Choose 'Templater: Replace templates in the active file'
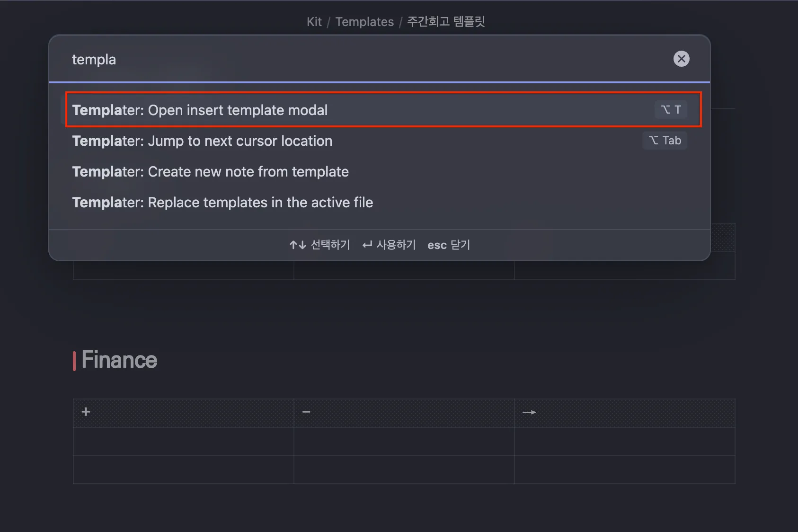The image size is (798, 532). tap(222, 202)
